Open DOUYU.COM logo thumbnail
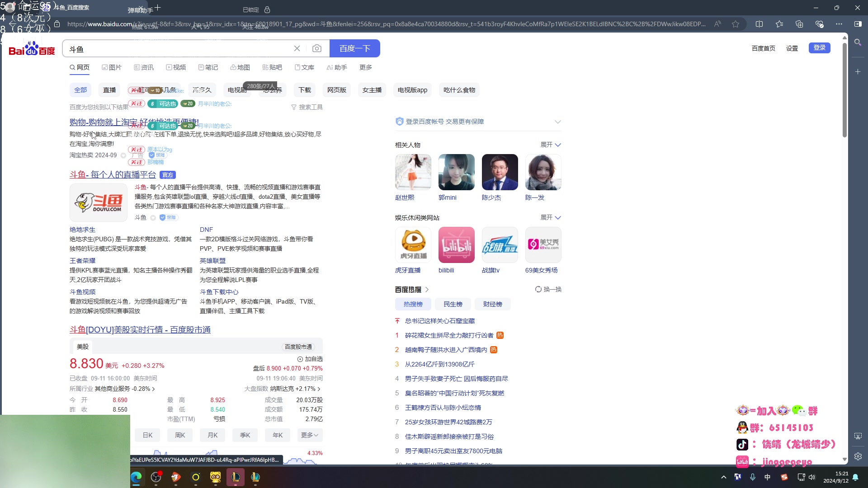This screenshot has width=868, height=488. tap(99, 202)
